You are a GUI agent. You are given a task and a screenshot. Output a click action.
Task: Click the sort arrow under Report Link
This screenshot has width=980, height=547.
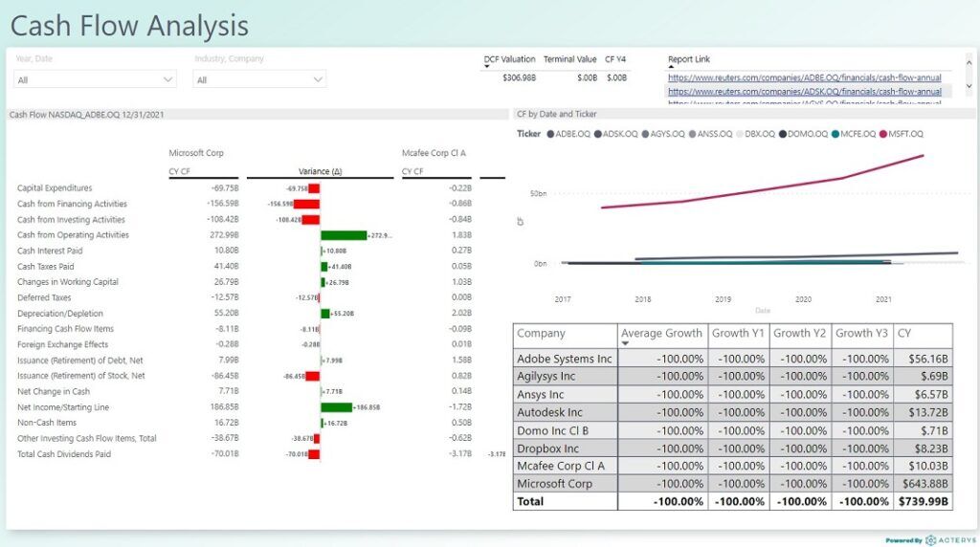(x=671, y=67)
